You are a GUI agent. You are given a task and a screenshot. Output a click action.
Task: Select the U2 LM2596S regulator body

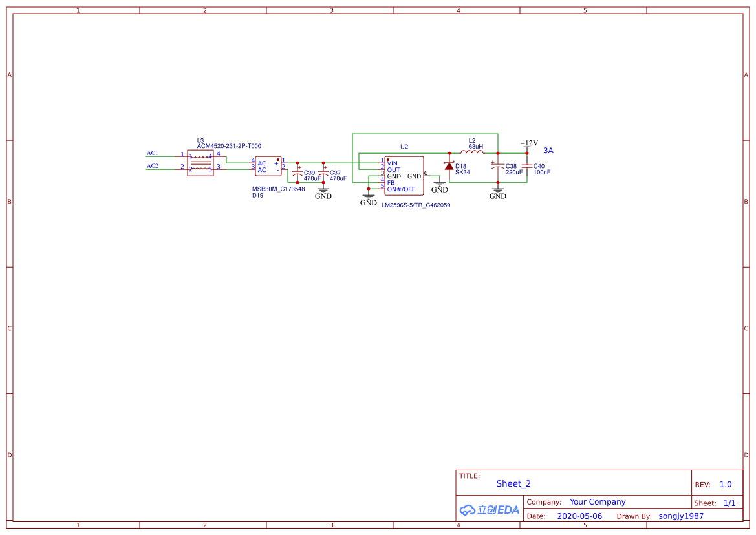404,176
